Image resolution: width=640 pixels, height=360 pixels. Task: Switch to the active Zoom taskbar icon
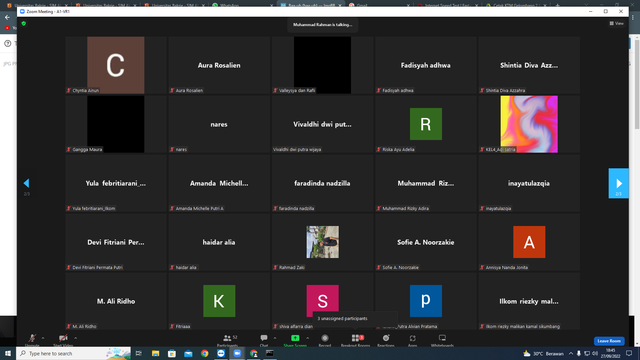237,353
